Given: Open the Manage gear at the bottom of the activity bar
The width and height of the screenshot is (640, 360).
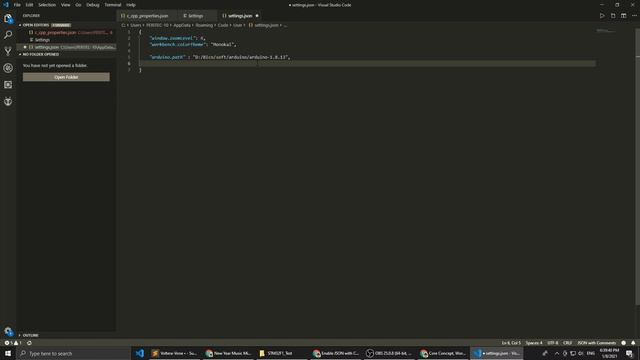Looking at the screenshot, I should pos(8,331).
